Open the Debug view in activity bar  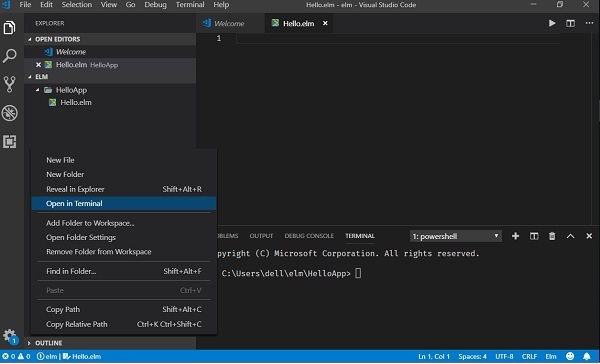coord(10,113)
